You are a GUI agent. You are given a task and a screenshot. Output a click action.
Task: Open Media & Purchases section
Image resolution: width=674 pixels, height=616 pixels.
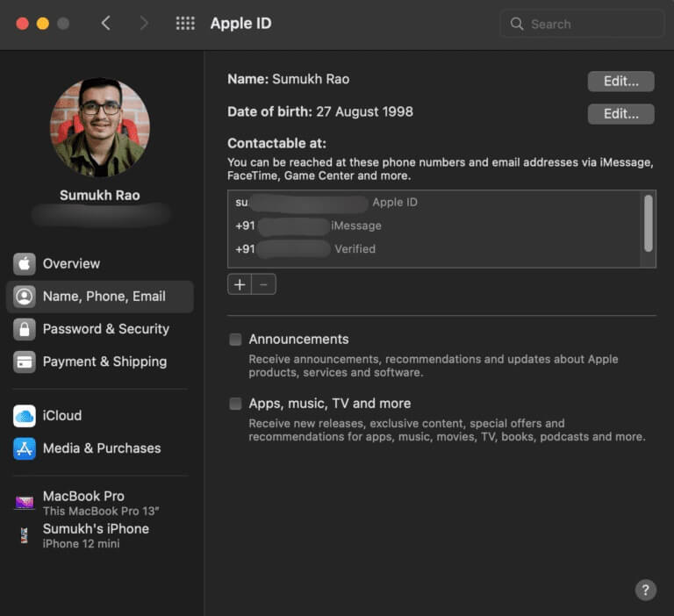(100, 448)
